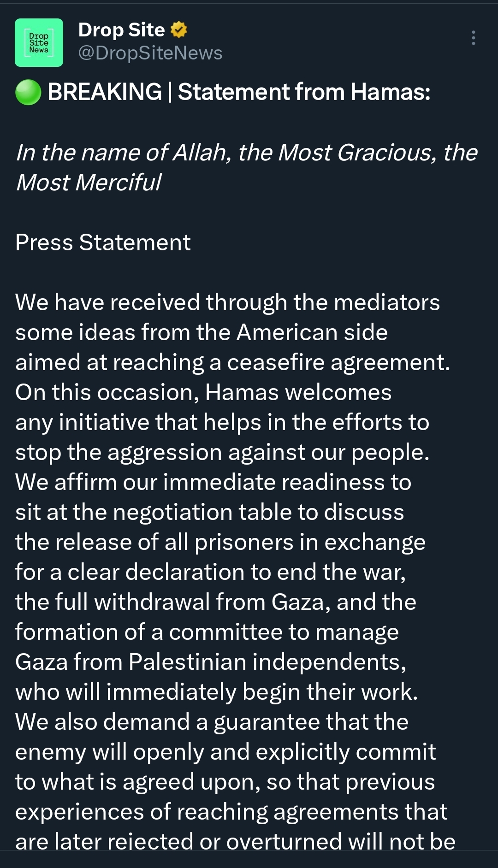Click the gold verified badge
The image size is (498, 868).
tap(179, 30)
